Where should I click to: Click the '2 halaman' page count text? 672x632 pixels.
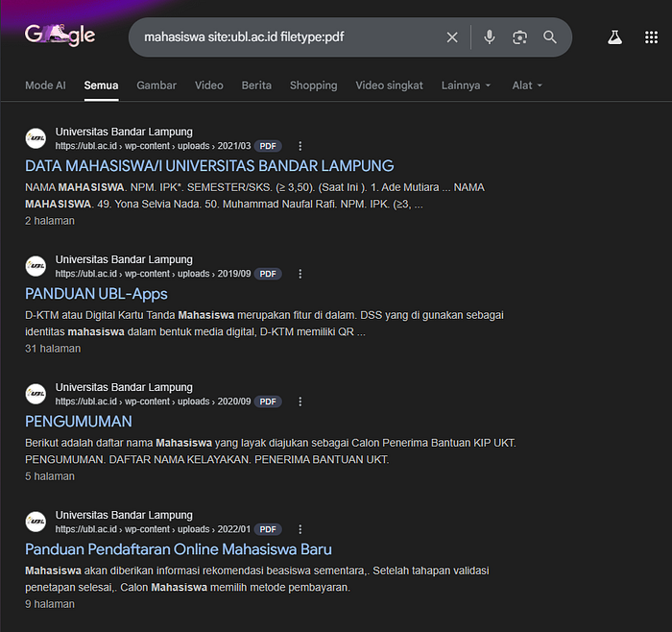tap(50, 221)
